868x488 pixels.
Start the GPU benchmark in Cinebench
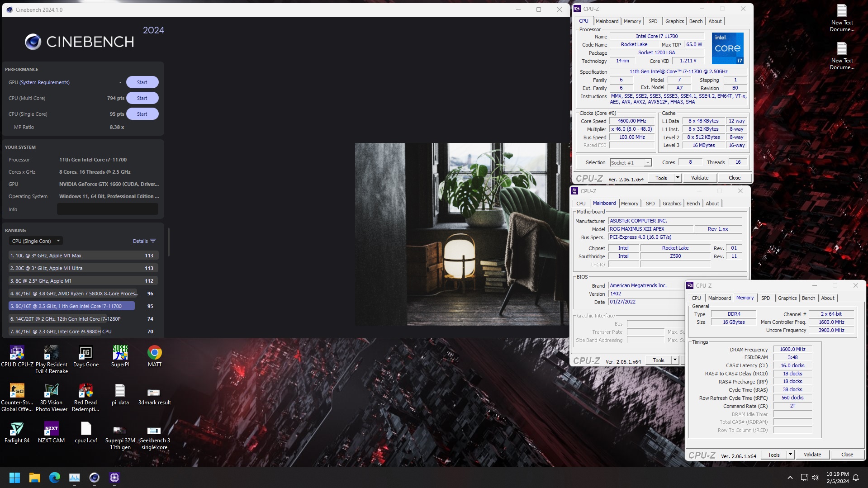tap(142, 82)
